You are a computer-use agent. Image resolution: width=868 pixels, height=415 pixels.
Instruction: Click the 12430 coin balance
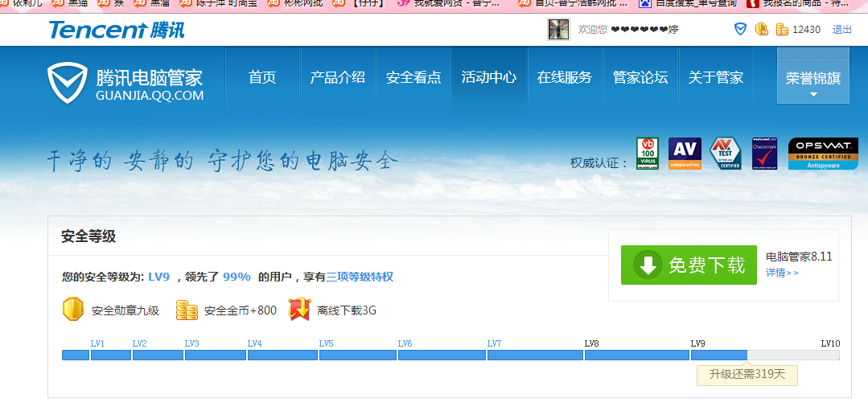[x=806, y=29]
